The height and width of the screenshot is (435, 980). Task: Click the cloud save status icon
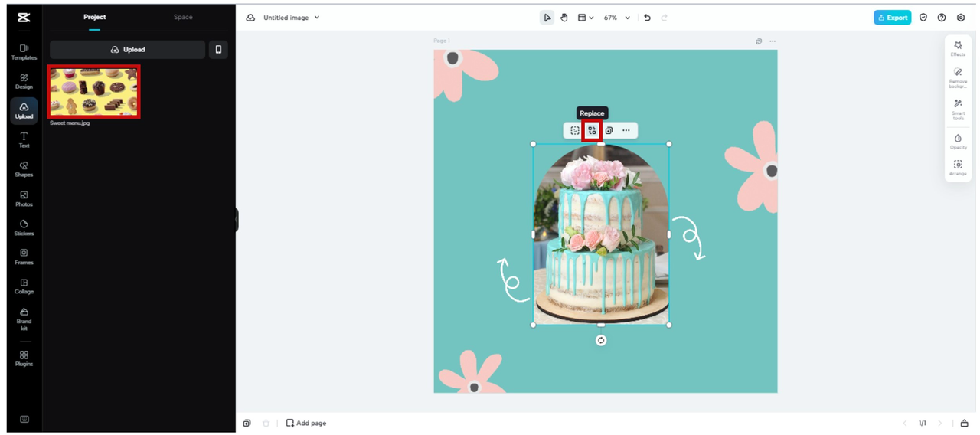pyautogui.click(x=250, y=18)
